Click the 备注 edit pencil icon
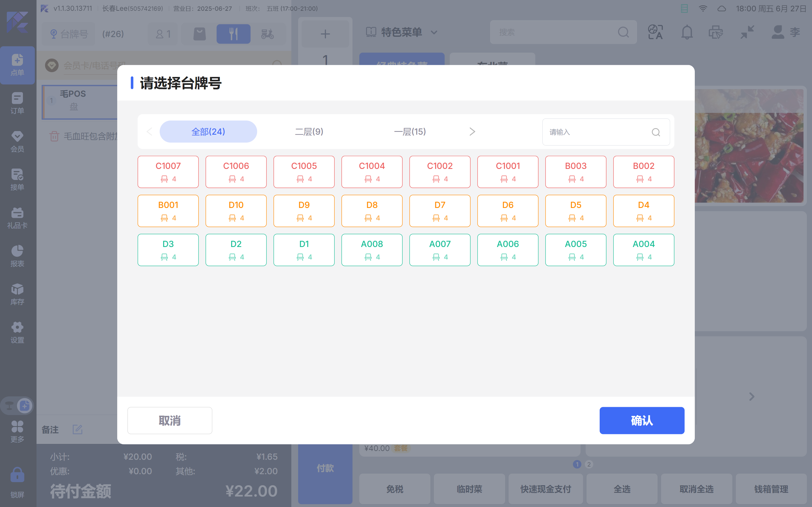Image resolution: width=812 pixels, height=507 pixels. pos(78,429)
